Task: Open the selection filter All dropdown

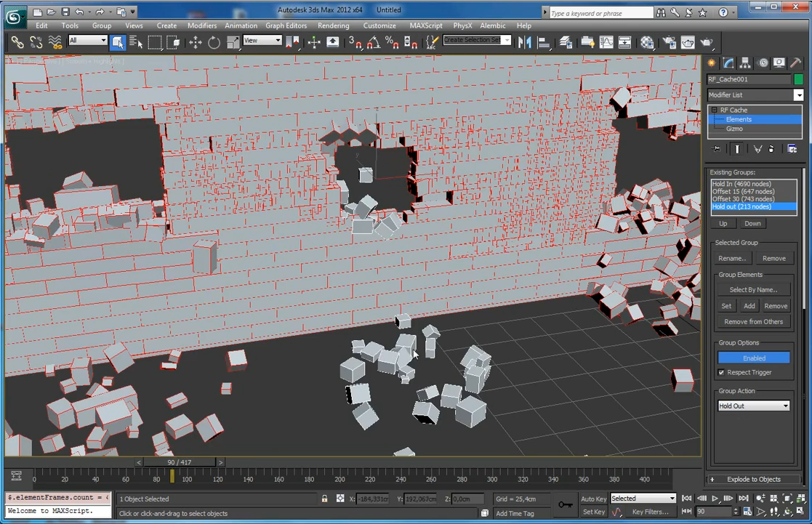Action: [x=87, y=41]
